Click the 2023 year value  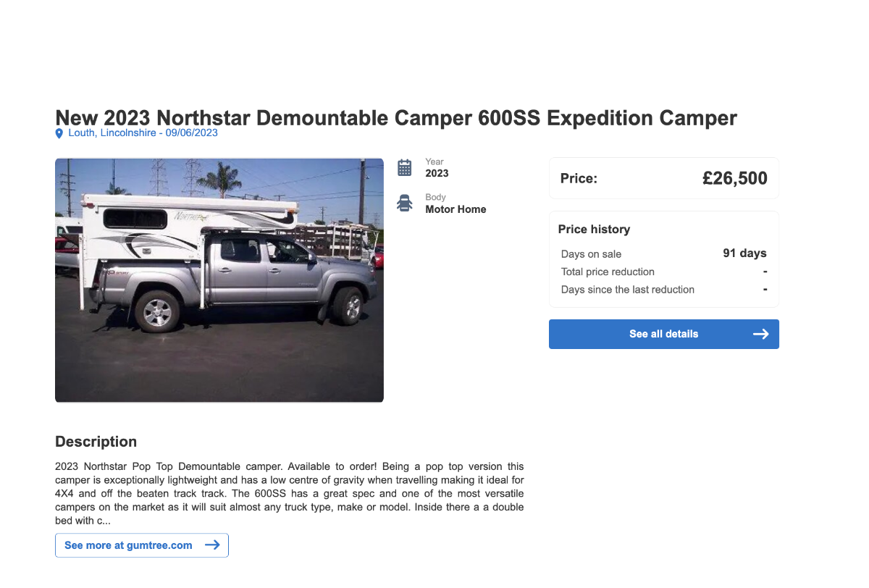coord(437,173)
